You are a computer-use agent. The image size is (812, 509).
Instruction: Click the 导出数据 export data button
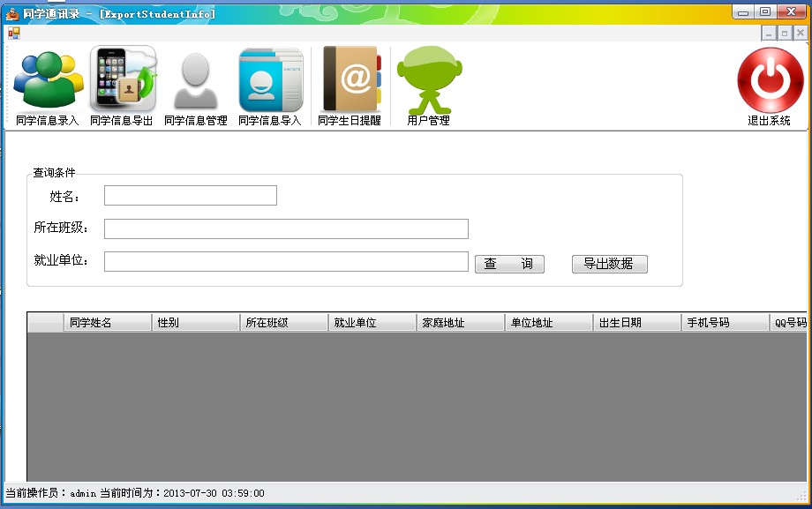point(610,264)
